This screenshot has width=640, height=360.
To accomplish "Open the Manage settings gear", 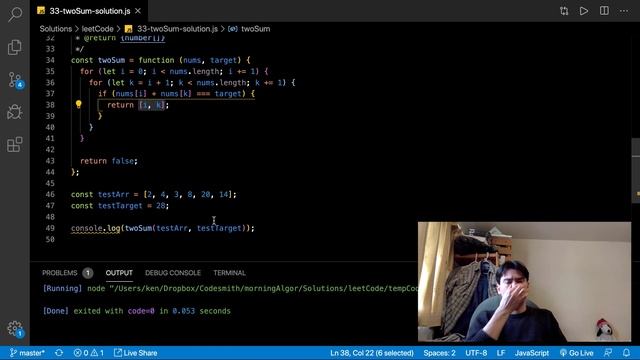I will coord(15,328).
